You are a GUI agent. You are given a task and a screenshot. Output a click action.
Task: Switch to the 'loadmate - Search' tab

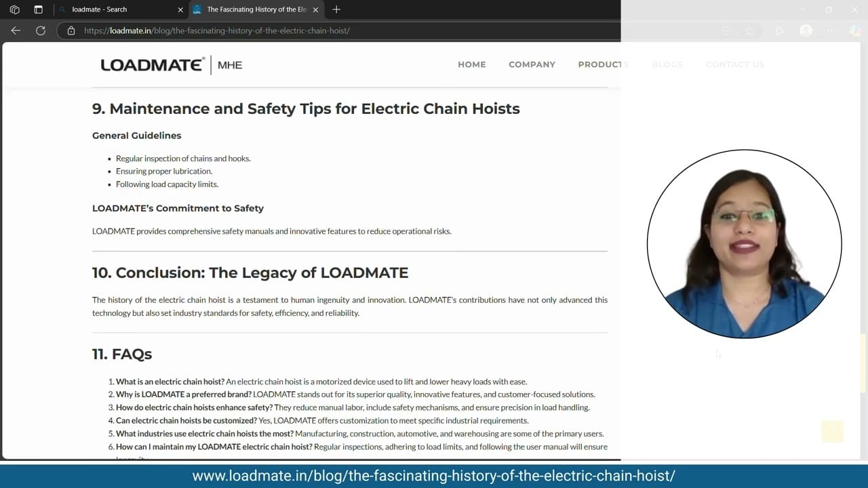120,9
